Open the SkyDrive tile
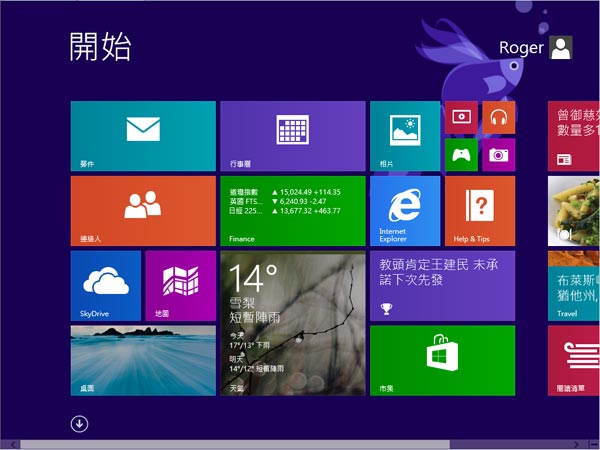Image resolution: width=600 pixels, height=450 pixels. [106, 286]
